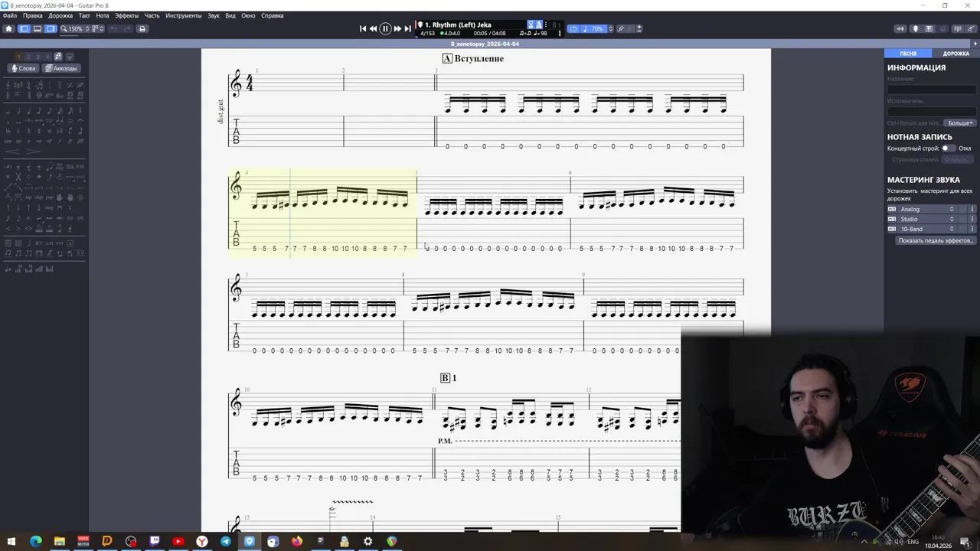Click the Исполнитель input field
Image resolution: width=980 pixels, height=551 pixels.
(932, 112)
